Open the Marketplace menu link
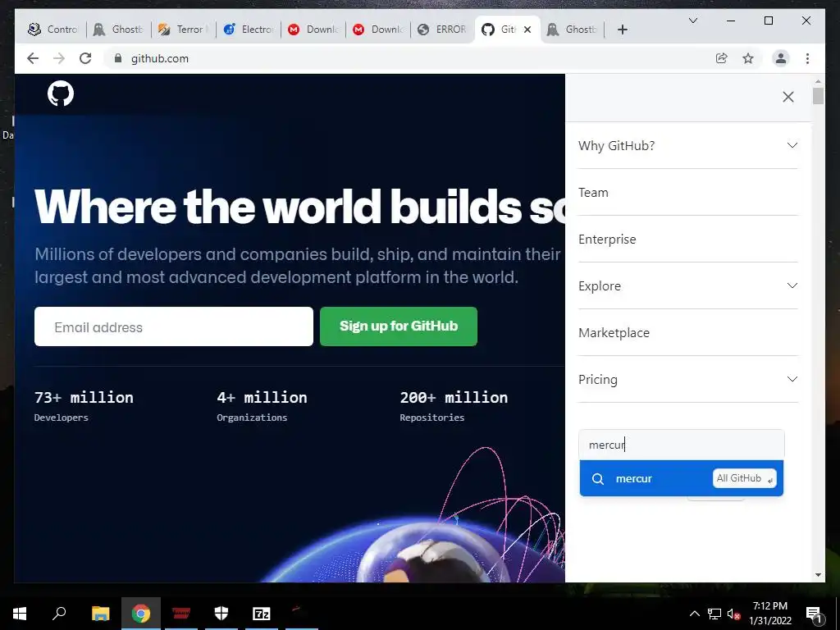This screenshot has height=630, width=840. click(x=688, y=332)
